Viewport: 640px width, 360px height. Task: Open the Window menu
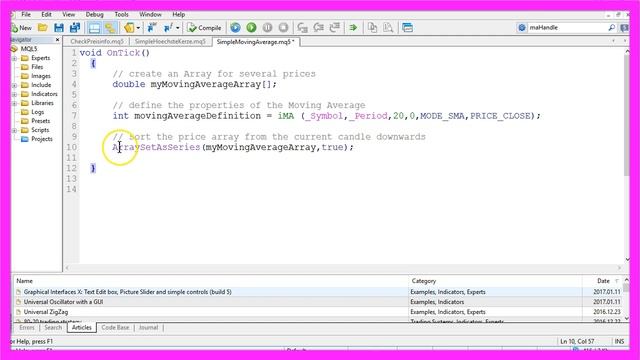point(150,14)
